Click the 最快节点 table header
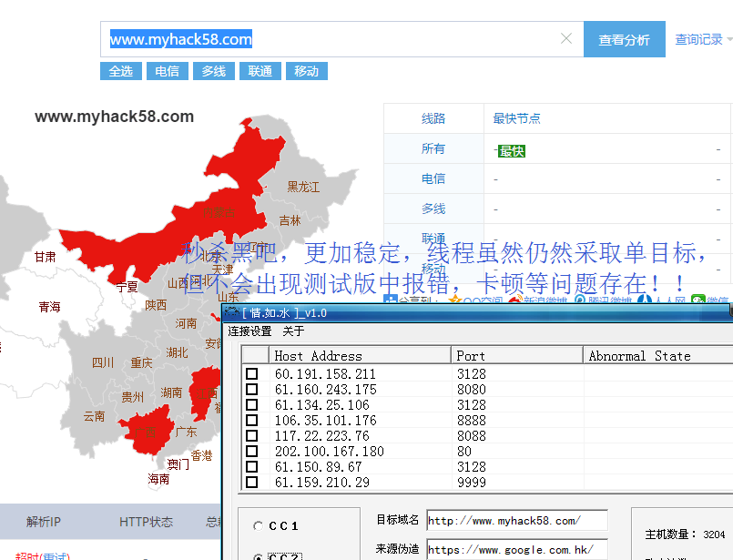733x560 pixels. (x=516, y=118)
